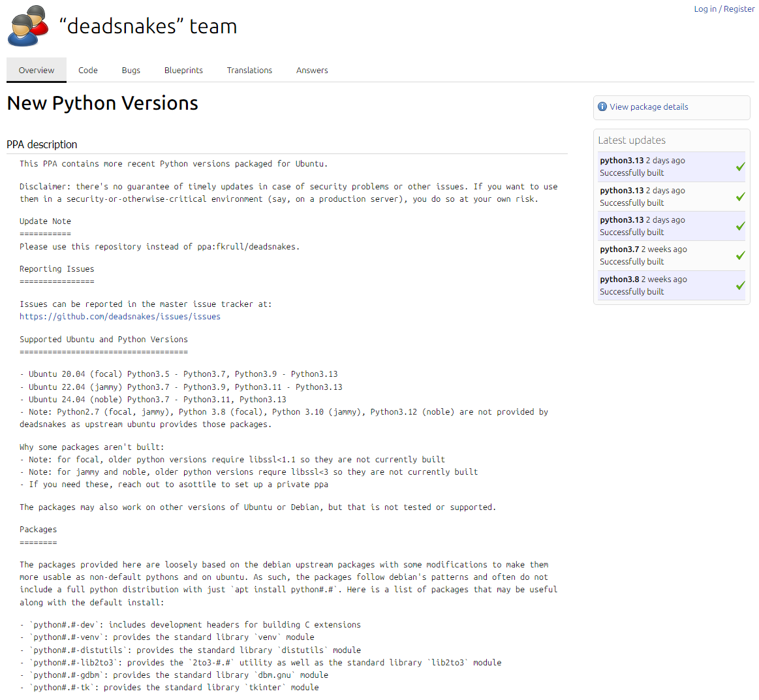Screen dimensions: 759x700
Task: Click the Ubuntu 22.04 (jammy) line
Action: pyautogui.click(x=181, y=387)
